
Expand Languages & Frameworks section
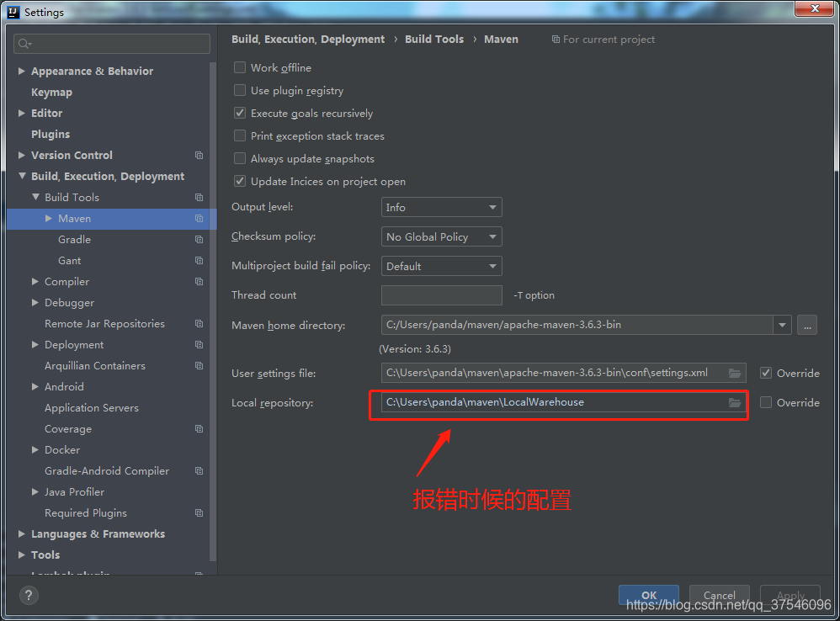(x=21, y=534)
